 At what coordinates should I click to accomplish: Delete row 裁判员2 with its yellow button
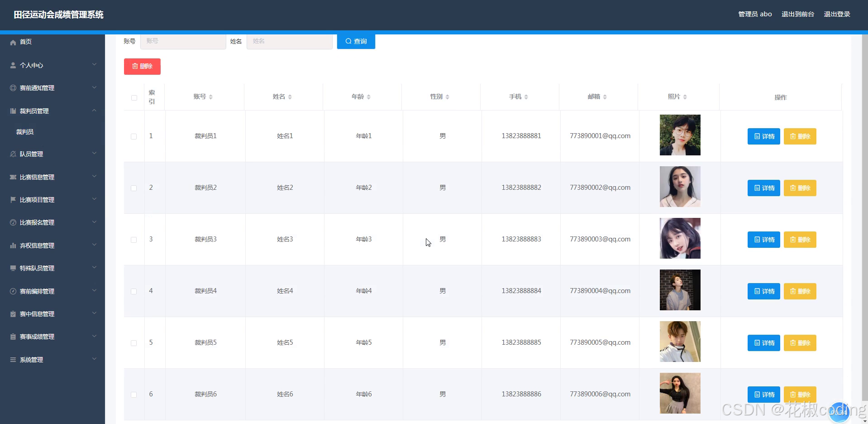click(x=800, y=188)
